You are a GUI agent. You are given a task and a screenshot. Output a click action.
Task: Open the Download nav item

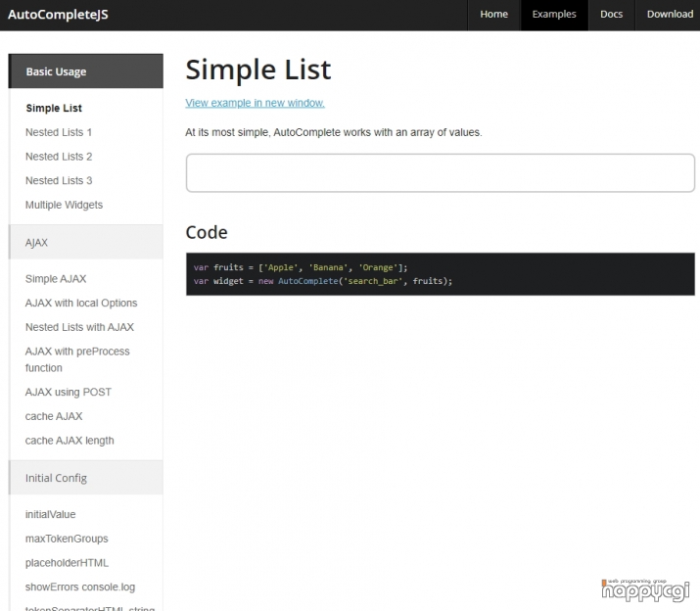coord(670,15)
